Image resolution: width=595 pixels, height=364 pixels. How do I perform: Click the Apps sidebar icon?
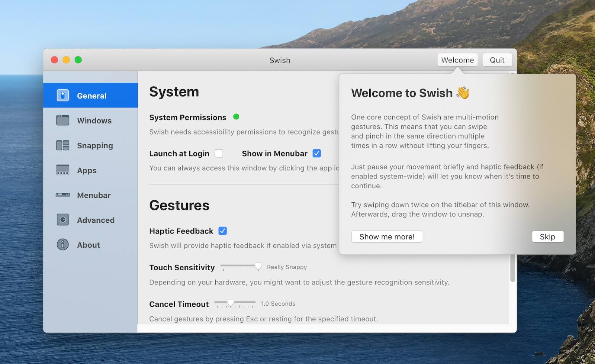(62, 170)
